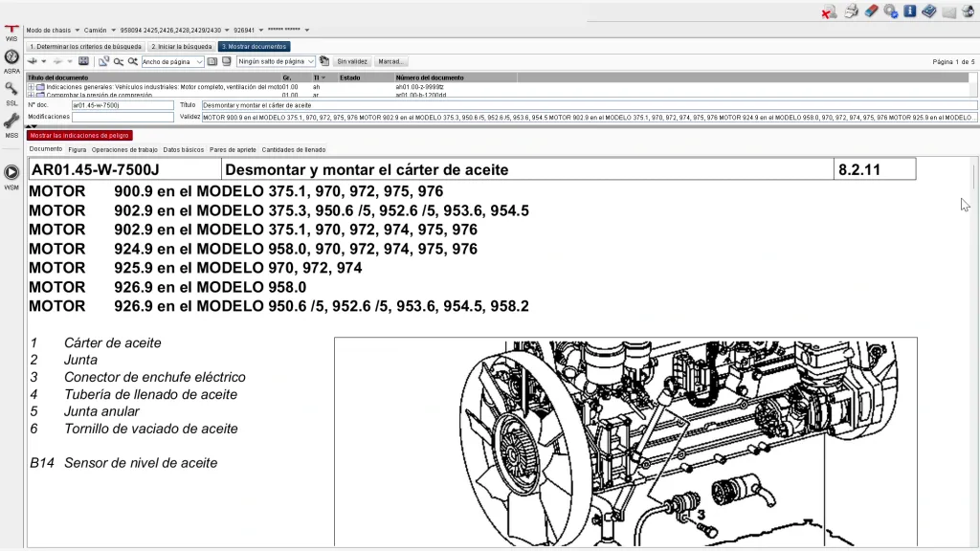Click the N° doc. input field
Screen dimensions: 980x551
(x=122, y=105)
